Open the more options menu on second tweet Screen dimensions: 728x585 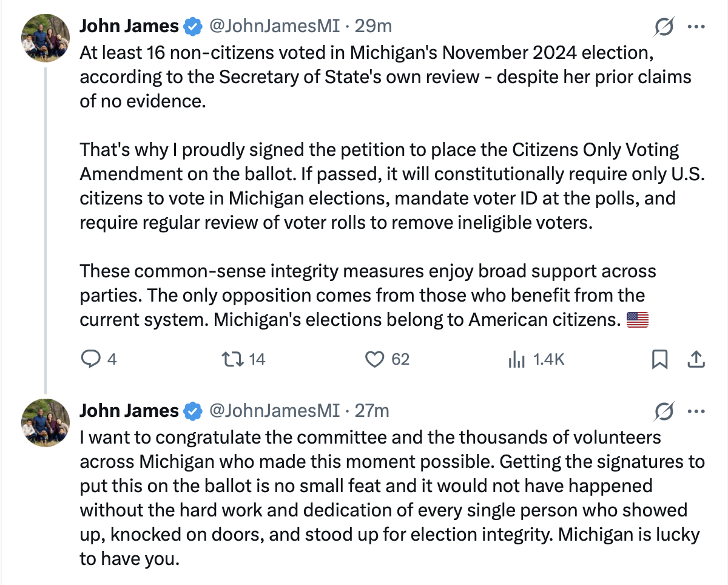[x=695, y=411]
